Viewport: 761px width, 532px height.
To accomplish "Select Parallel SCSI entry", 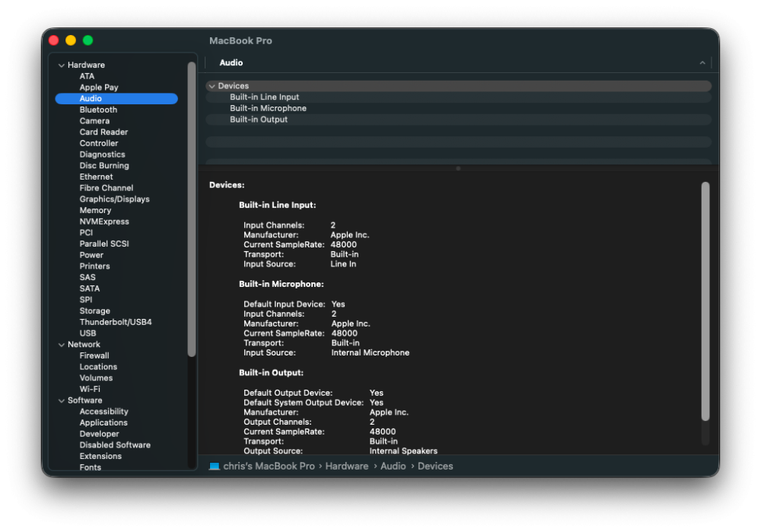I will pos(104,244).
